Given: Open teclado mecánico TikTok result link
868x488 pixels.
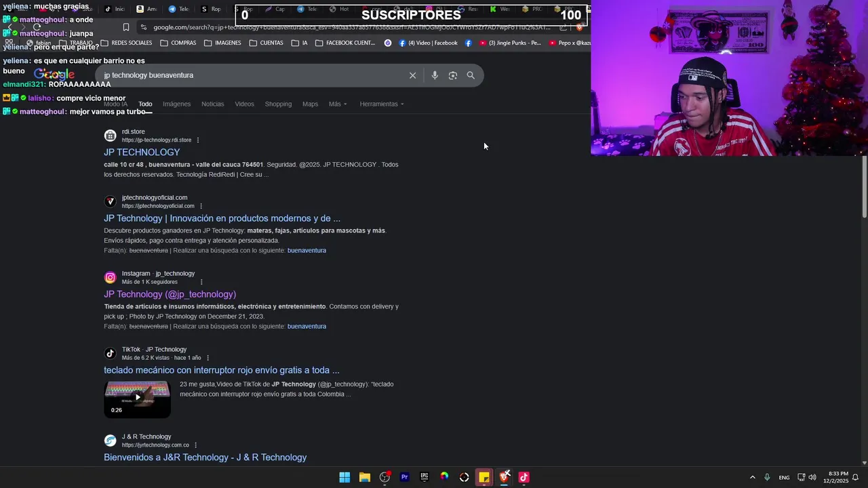Looking at the screenshot, I should click(x=221, y=370).
